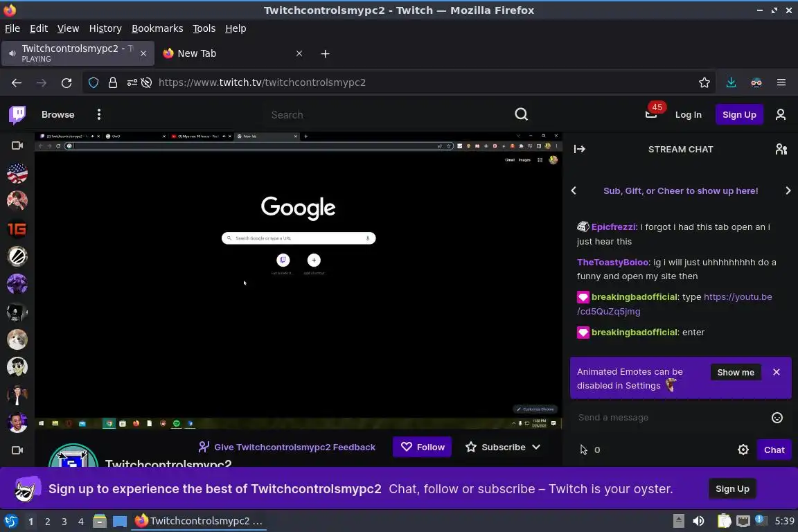
Task: Select the Twitchcontrolsmypc2 browser tab
Action: [x=78, y=53]
